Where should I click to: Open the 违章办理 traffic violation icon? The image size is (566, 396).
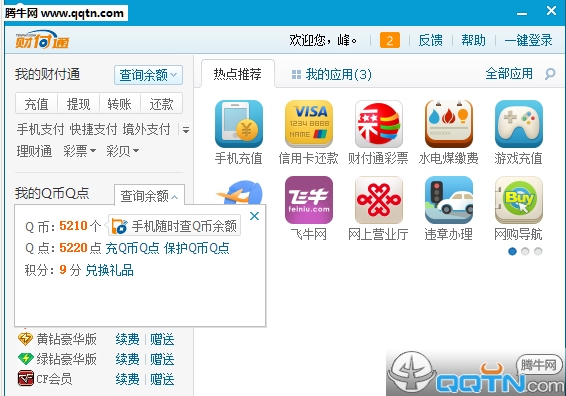point(449,200)
